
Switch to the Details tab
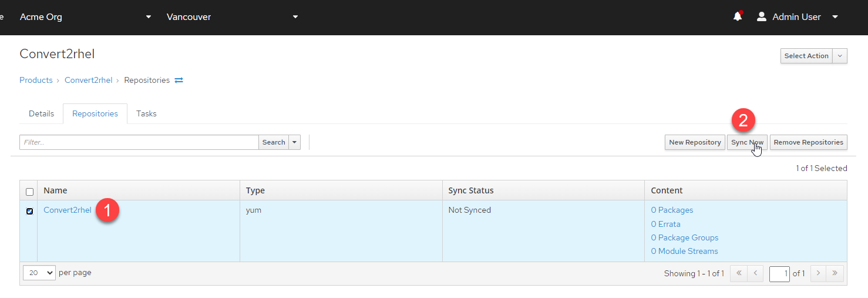41,113
